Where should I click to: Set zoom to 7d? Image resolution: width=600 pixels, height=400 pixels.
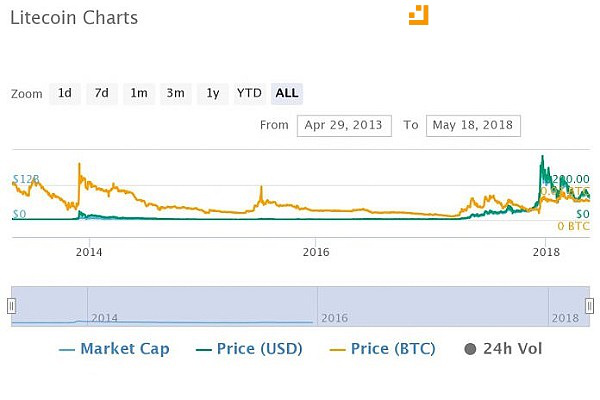101,93
